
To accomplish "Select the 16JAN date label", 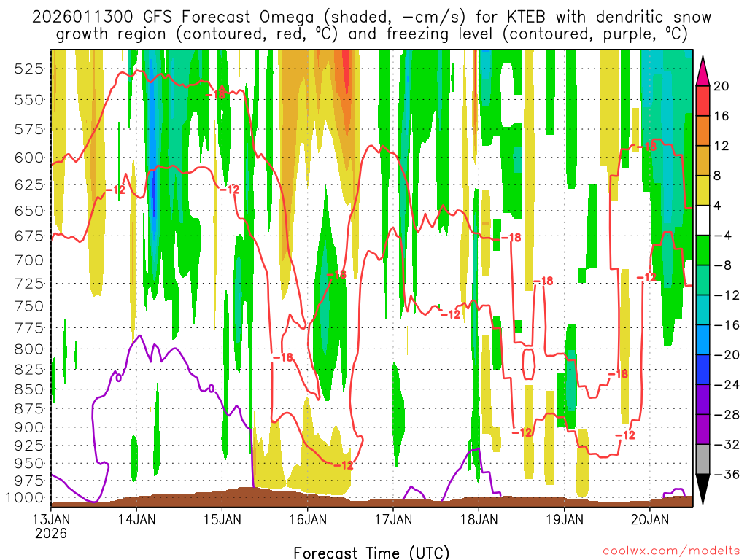I will [308, 519].
